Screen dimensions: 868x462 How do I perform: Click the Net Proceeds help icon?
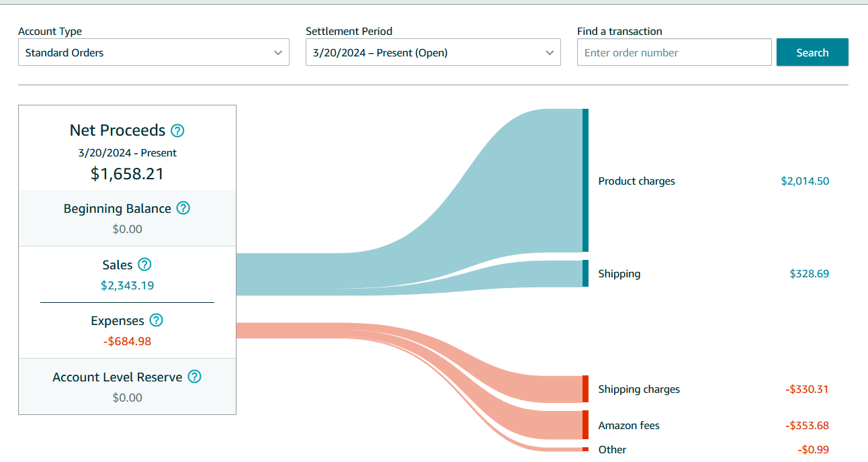point(177,130)
